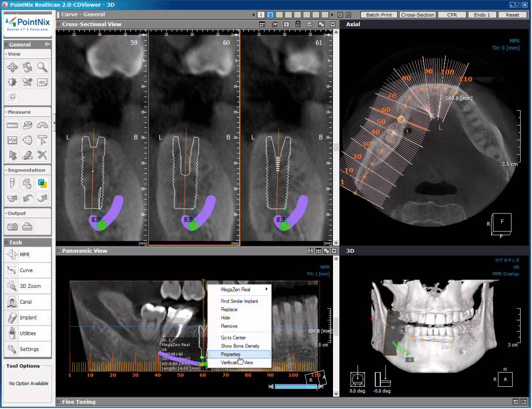The width and height of the screenshot is (532, 409).
Task: Click the orientation cube in the 3D view
Action: click(505, 379)
